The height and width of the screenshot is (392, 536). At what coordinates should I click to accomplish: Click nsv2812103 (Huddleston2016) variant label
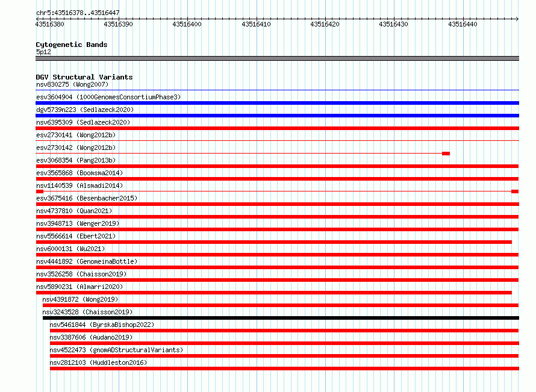click(x=98, y=362)
